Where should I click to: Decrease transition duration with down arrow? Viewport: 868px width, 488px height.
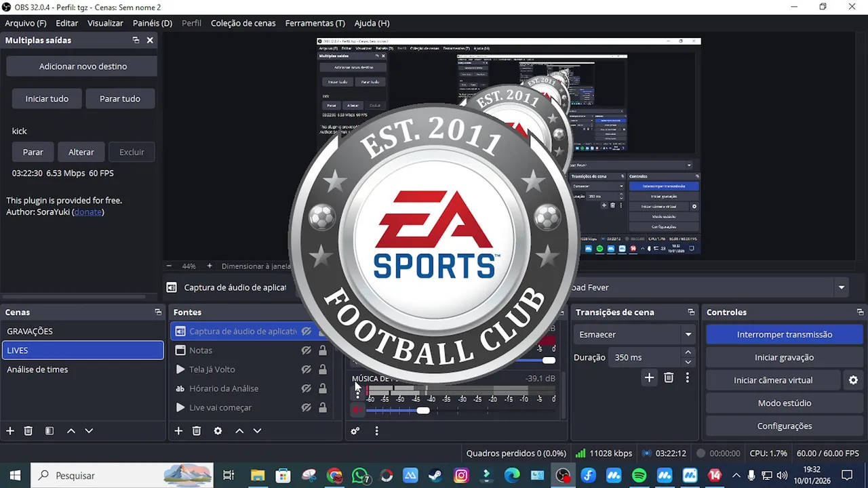tap(688, 362)
